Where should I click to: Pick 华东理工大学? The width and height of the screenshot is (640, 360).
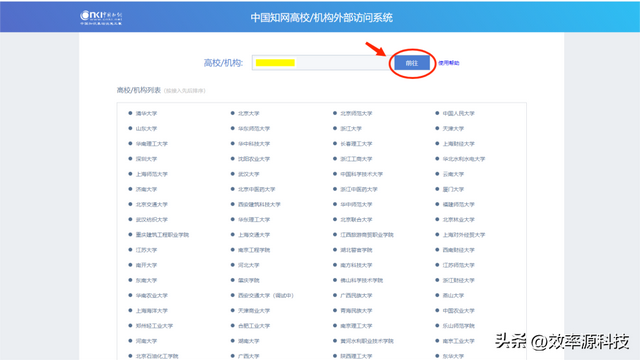(254, 220)
